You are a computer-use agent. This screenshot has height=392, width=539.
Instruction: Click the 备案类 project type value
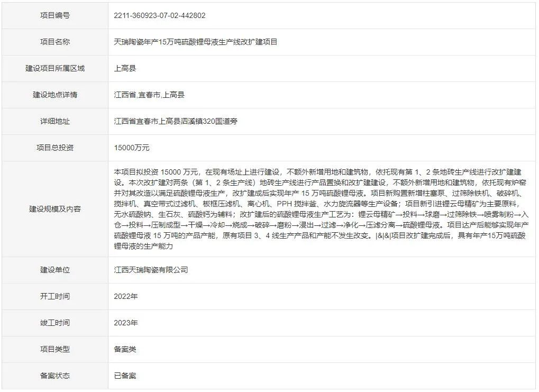coord(125,349)
